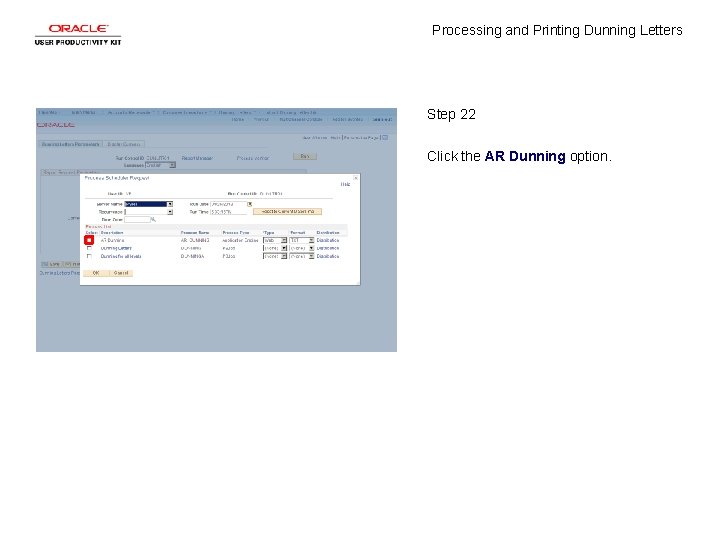Open the Run Date calendar icon
The height and width of the screenshot is (540, 720).
(x=250, y=204)
